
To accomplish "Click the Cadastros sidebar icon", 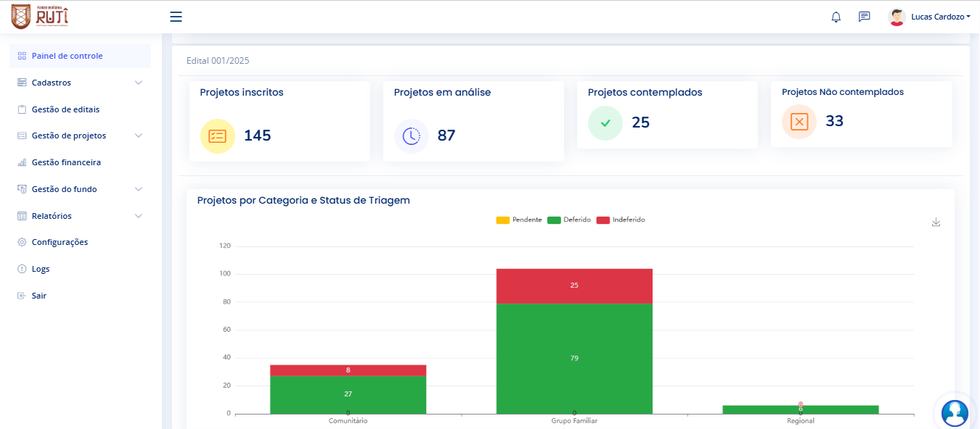I will tap(22, 83).
